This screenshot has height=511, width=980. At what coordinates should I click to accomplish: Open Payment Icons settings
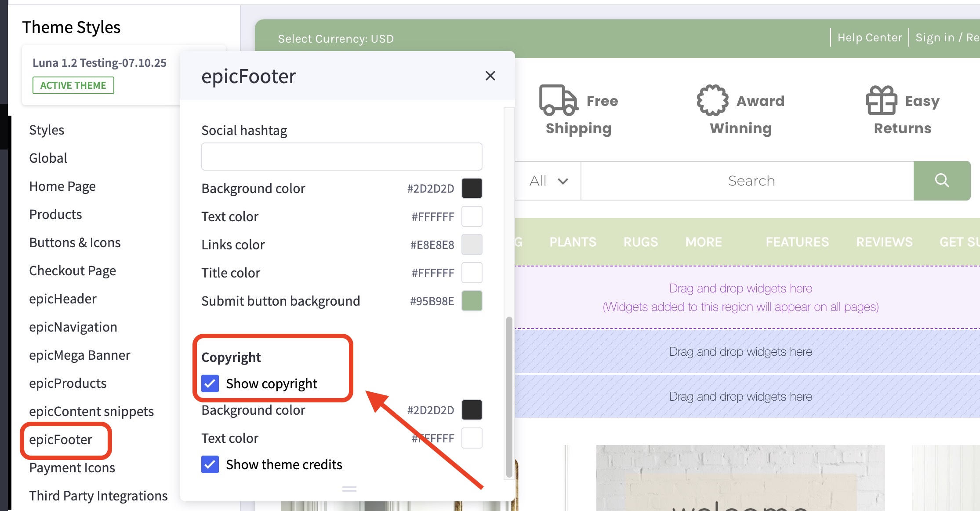[x=72, y=467]
